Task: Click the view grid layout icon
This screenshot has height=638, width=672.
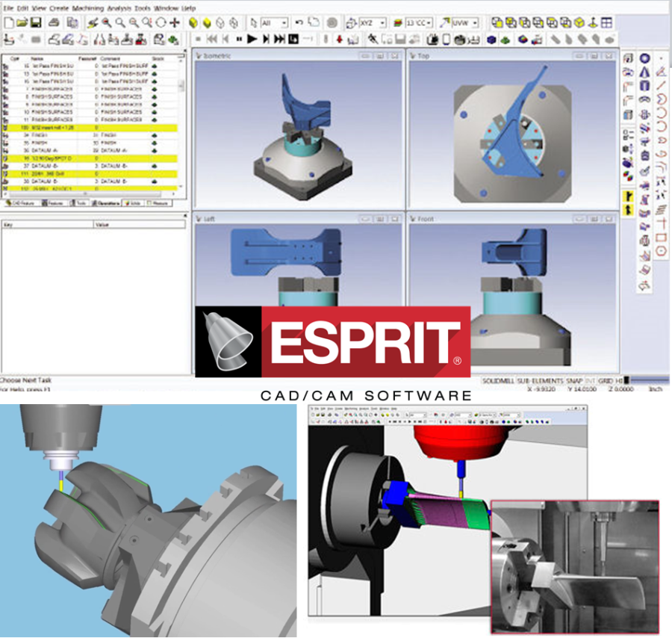Action: pyautogui.click(x=606, y=22)
